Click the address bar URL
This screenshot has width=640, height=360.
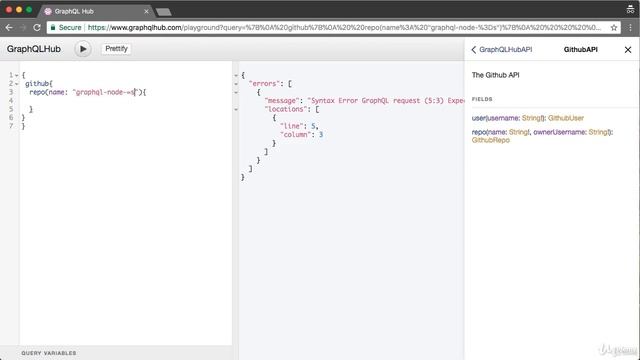click(344, 28)
